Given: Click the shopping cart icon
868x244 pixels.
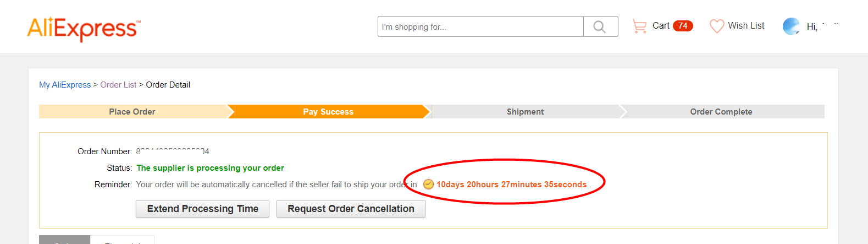Looking at the screenshot, I should [x=639, y=26].
